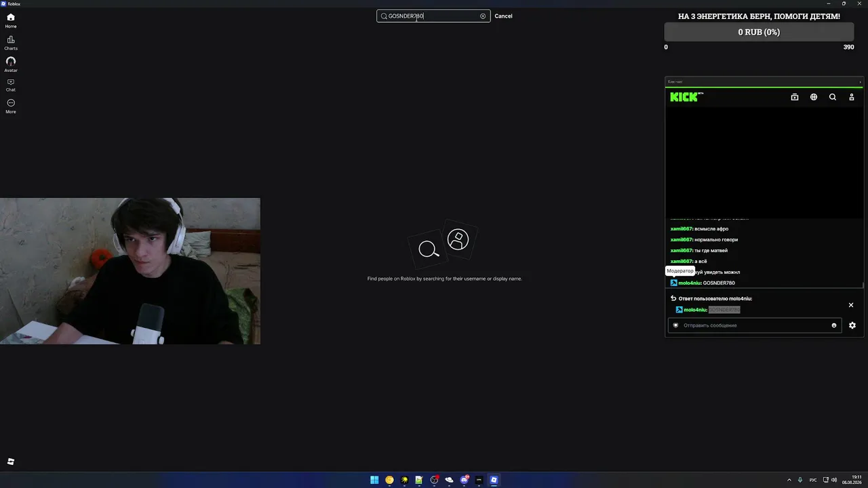Open the Kick language globe icon

tap(814, 97)
